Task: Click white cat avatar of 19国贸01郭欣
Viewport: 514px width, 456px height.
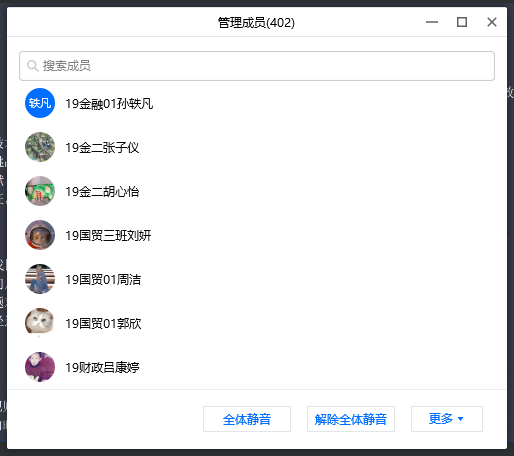Action: pyautogui.click(x=40, y=322)
